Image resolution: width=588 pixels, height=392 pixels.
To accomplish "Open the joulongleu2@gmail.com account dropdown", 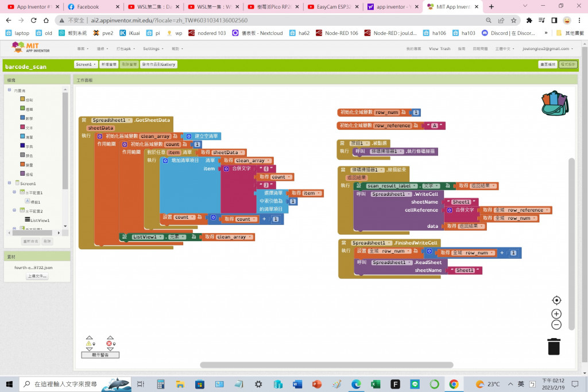I will pos(548,49).
